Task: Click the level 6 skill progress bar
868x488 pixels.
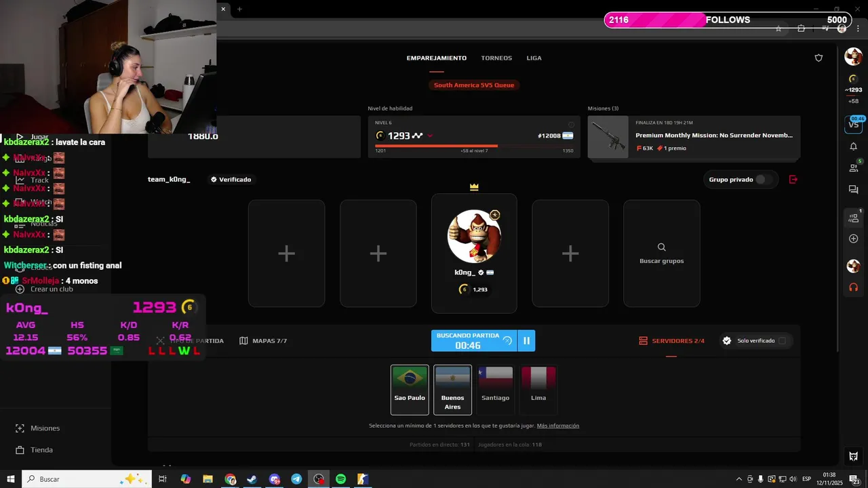Action: pos(474,146)
